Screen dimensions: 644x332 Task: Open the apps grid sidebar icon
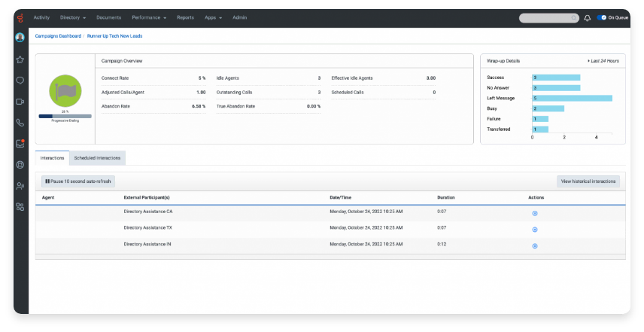tap(20, 207)
